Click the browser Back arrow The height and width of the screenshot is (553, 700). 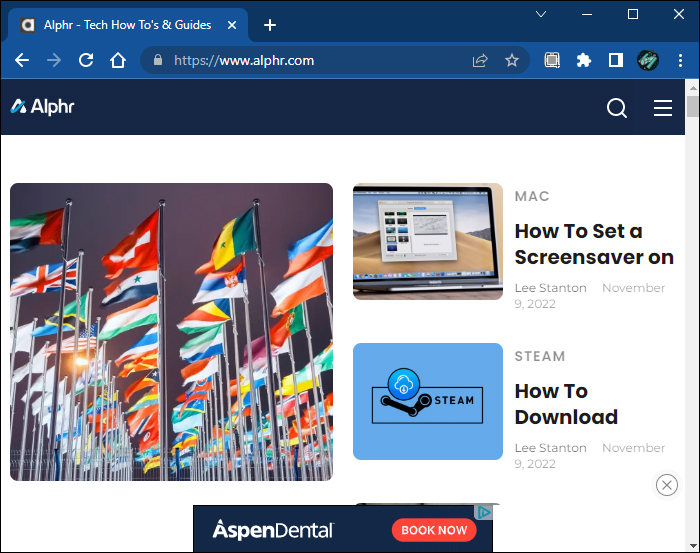(22, 60)
